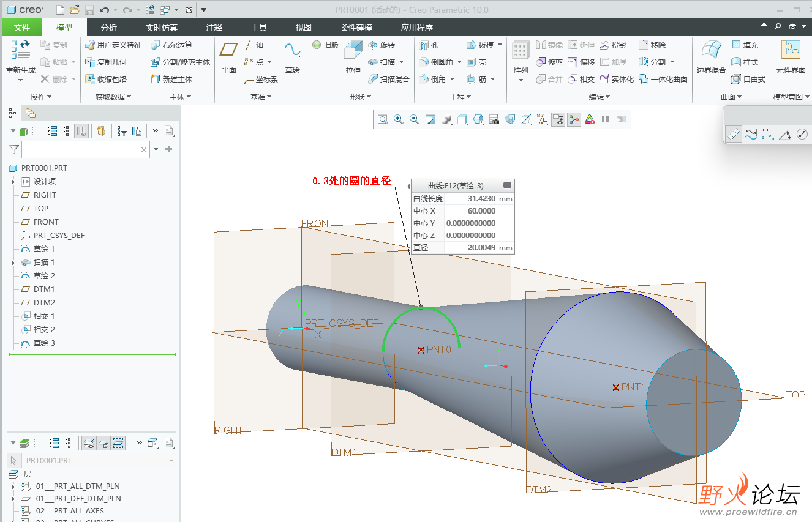Click the 投影 project tool
Viewport: 812px width, 522px height.
coord(613,45)
